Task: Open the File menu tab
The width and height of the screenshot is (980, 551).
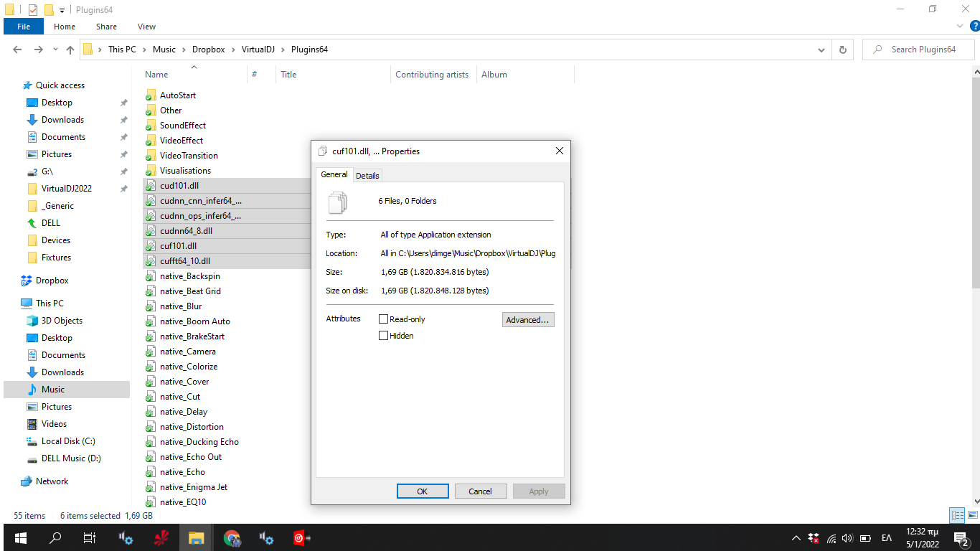Action: pos(24,27)
